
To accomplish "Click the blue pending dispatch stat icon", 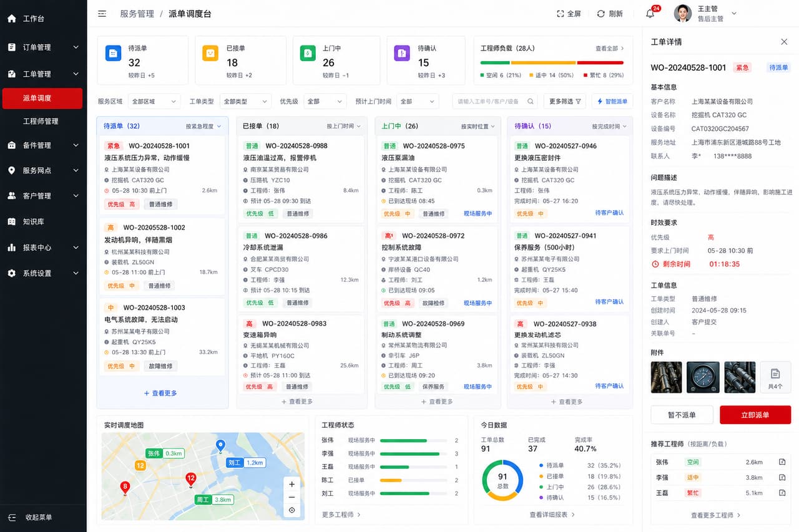I will coord(113,53).
